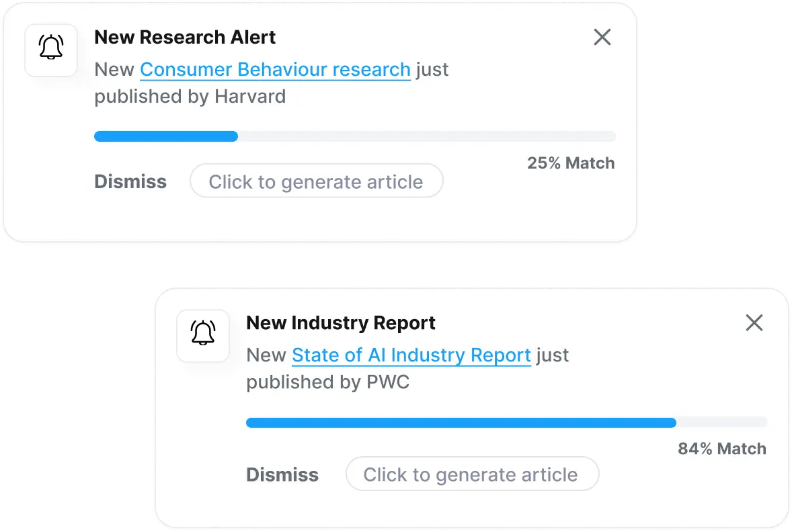Select the "New Industry Report" title

point(341,323)
